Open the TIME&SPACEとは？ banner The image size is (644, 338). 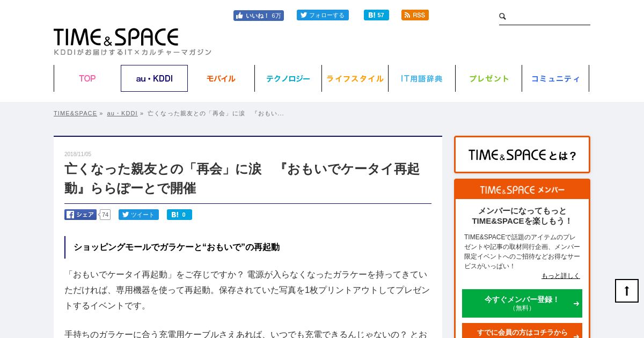tap(522, 155)
